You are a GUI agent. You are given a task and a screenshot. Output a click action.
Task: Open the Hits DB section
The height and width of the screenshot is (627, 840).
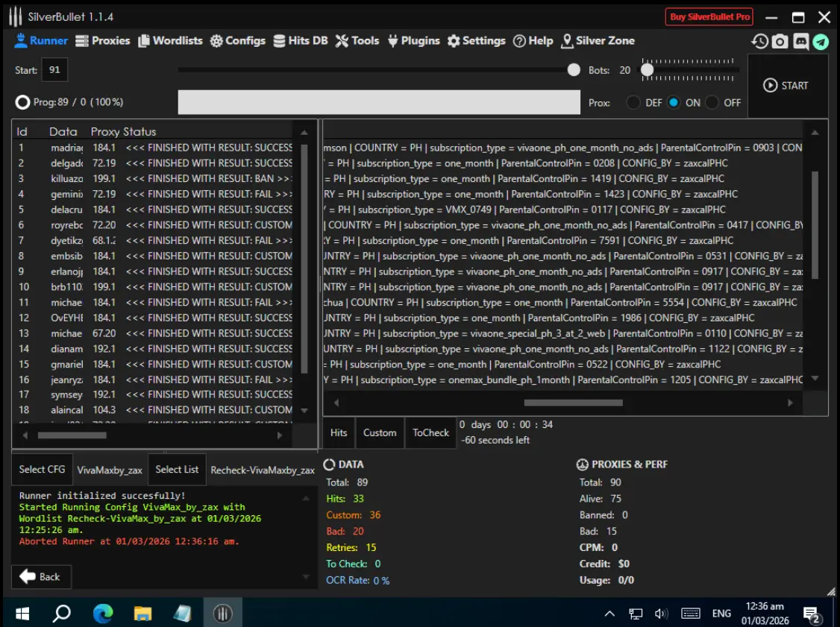tap(301, 41)
